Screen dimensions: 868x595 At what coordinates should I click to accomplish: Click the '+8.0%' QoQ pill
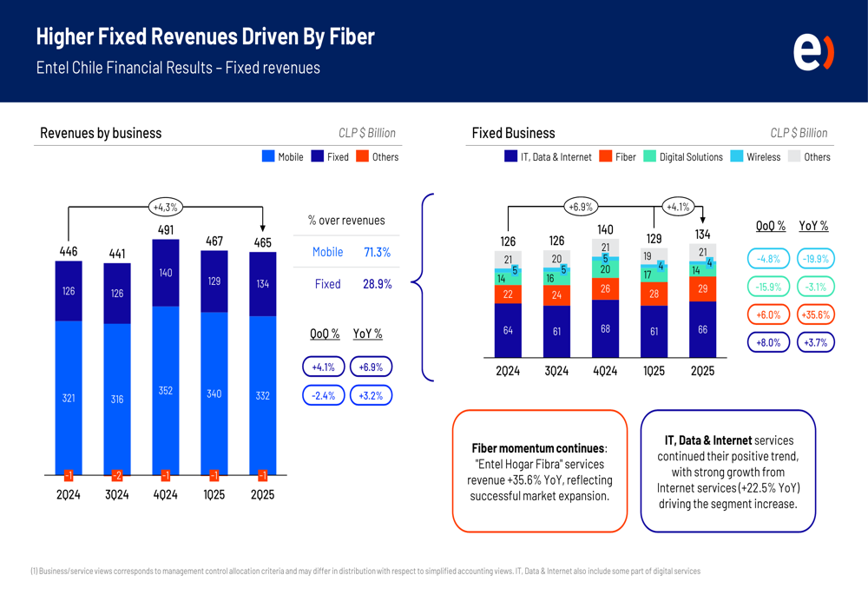click(x=768, y=342)
